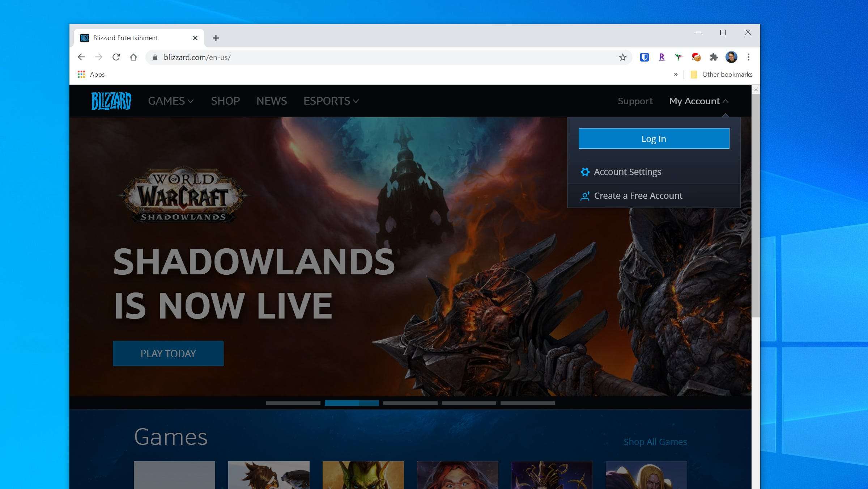868x489 pixels.
Task: Open the Extensions puzzle piece menu
Action: 714,57
